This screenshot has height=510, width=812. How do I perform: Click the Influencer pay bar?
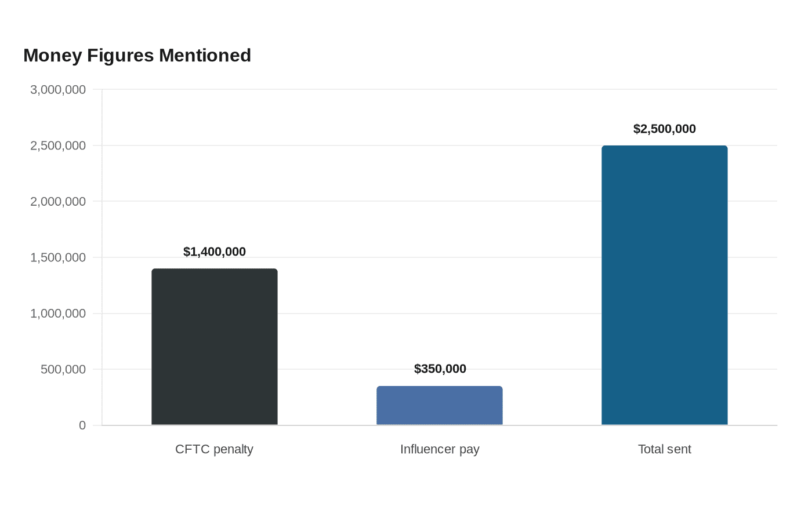440,405
